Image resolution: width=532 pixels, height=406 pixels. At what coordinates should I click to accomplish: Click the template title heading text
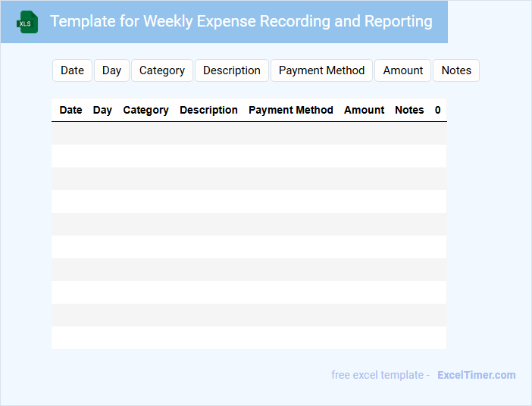(241, 21)
